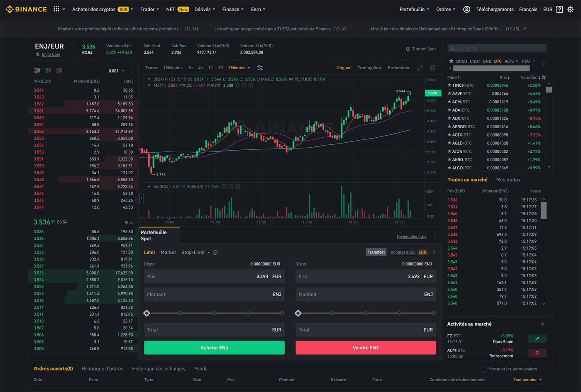Collapse the Activités au marché panel

pyautogui.click(x=542, y=324)
